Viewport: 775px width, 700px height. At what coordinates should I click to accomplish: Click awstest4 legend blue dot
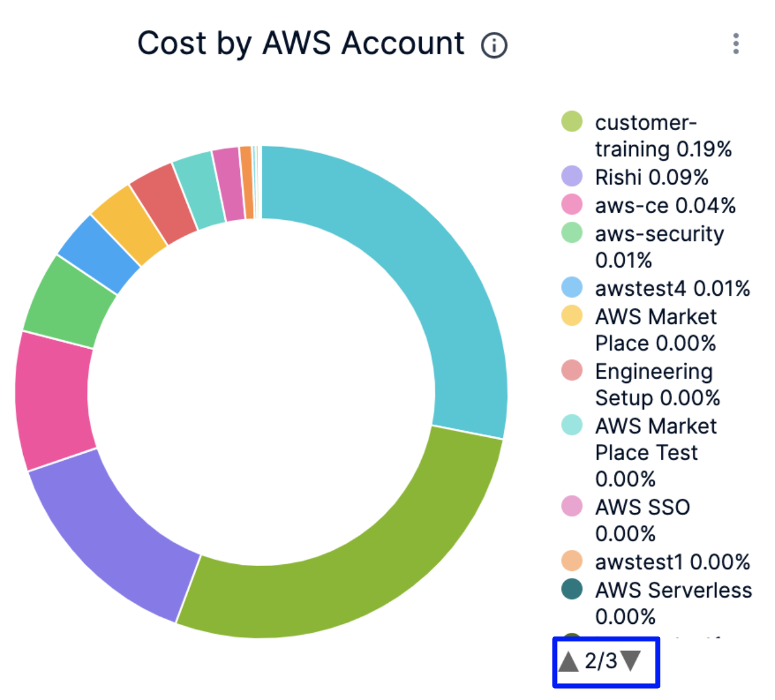coord(572,288)
